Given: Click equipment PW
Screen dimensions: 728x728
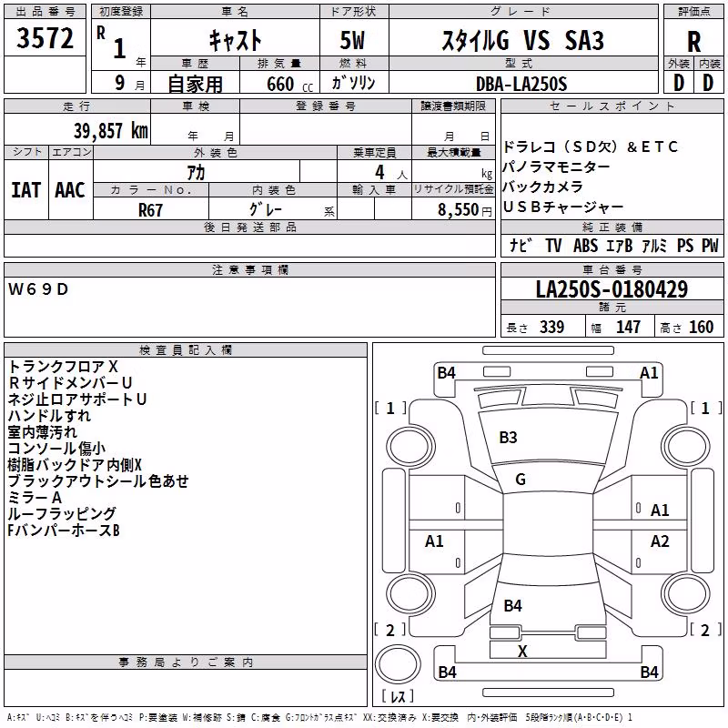Looking at the screenshot, I should pos(710,246).
